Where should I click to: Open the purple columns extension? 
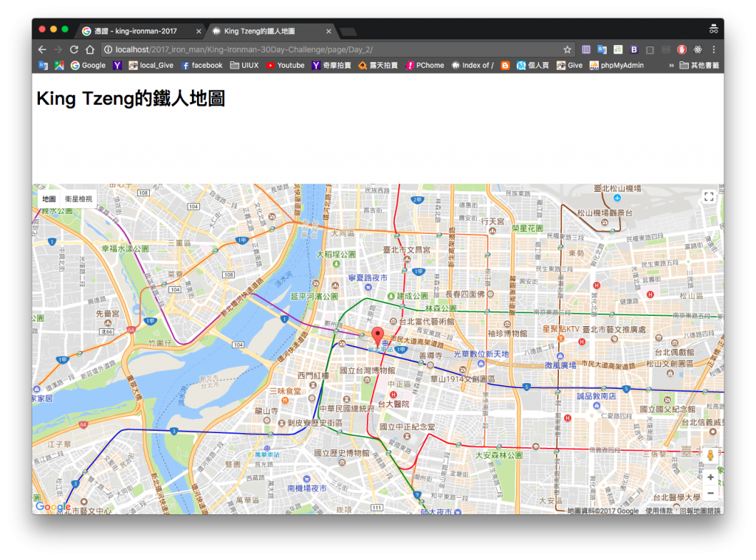[x=586, y=49]
